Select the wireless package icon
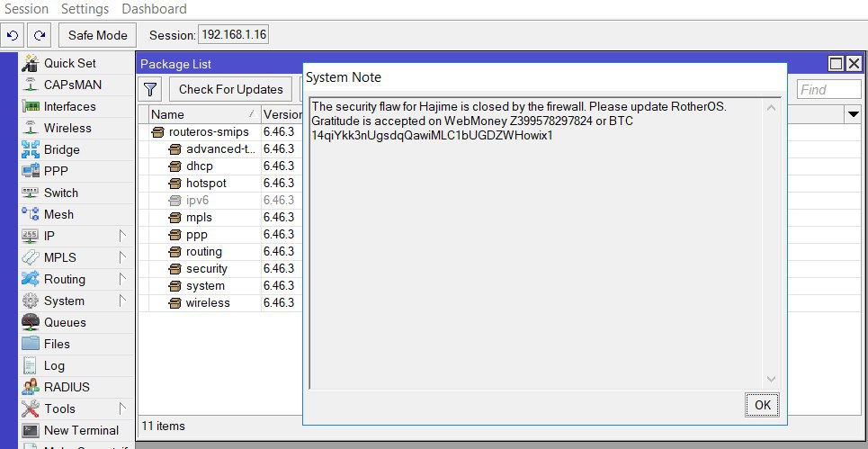The height and width of the screenshot is (449, 868). 174,303
